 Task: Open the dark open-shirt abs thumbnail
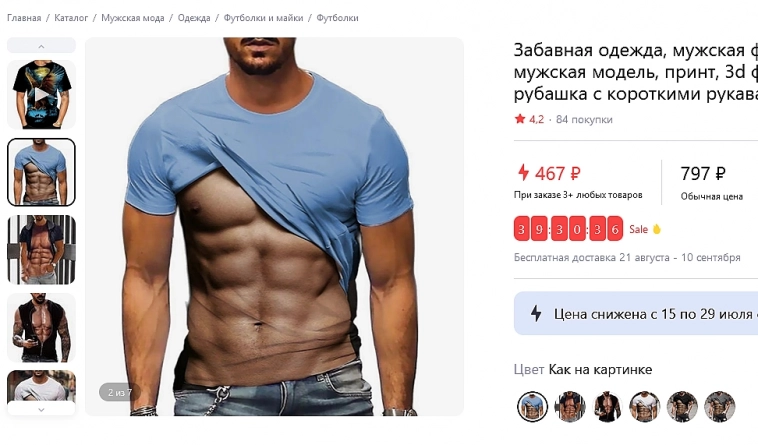pyautogui.click(x=41, y=250)
